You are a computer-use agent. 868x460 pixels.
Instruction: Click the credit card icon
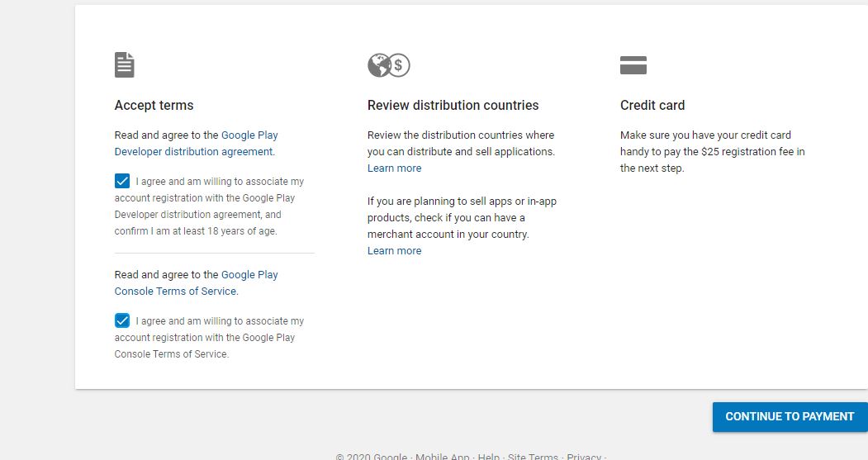click(633, 64)
